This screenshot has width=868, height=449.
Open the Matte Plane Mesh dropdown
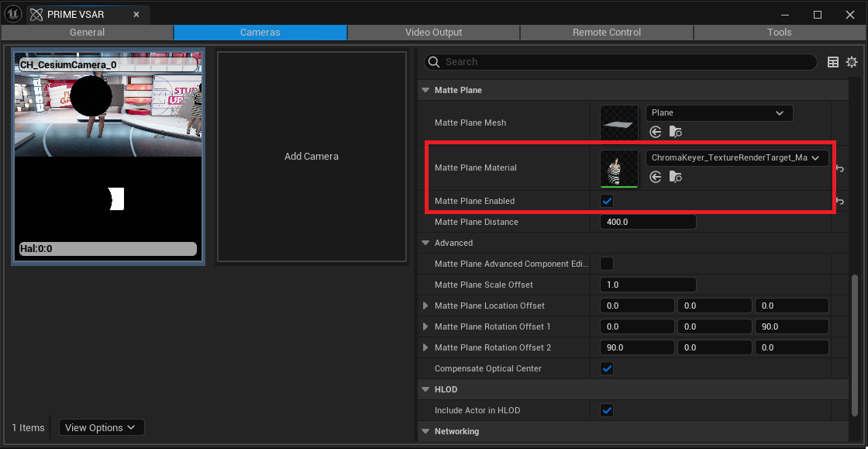pyautogui.click(x=718, y=113)
